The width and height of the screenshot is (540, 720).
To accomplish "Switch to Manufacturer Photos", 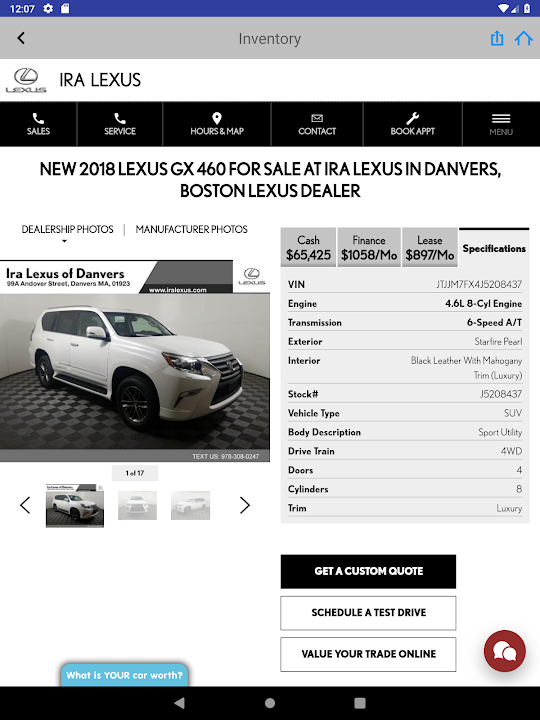I will (x=191, y=229).
